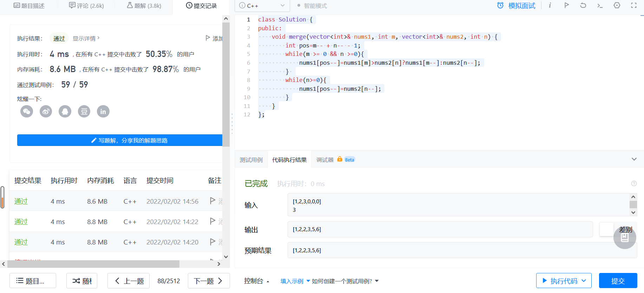
Task: Toggle the 差别 diff switch
Action: [x=606, y=229]
